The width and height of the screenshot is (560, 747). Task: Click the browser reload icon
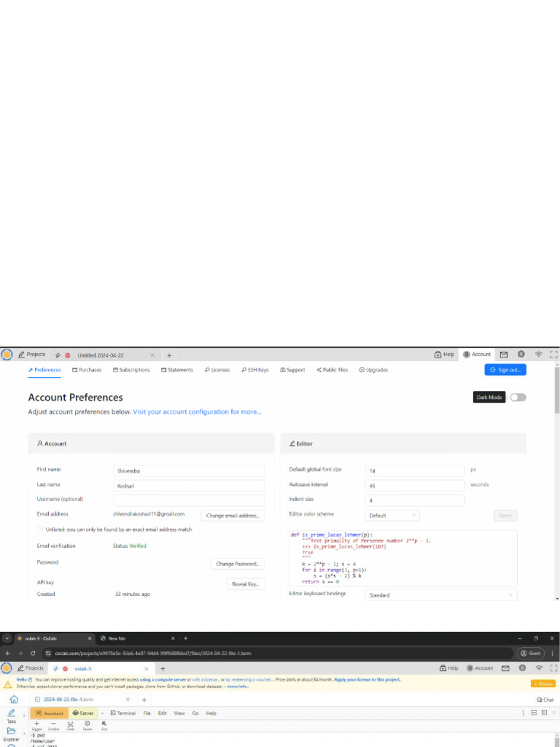tap(34, 654)
